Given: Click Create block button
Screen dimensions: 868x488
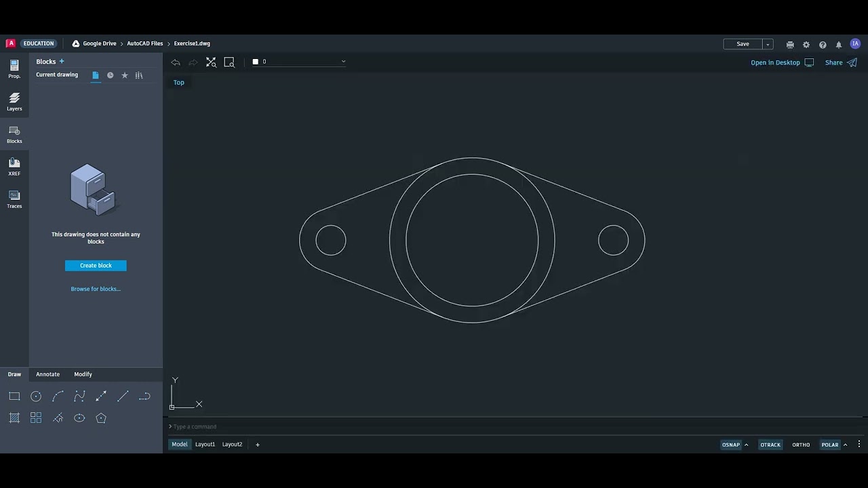Looking at the screenshot, I should tap(96, 266).
